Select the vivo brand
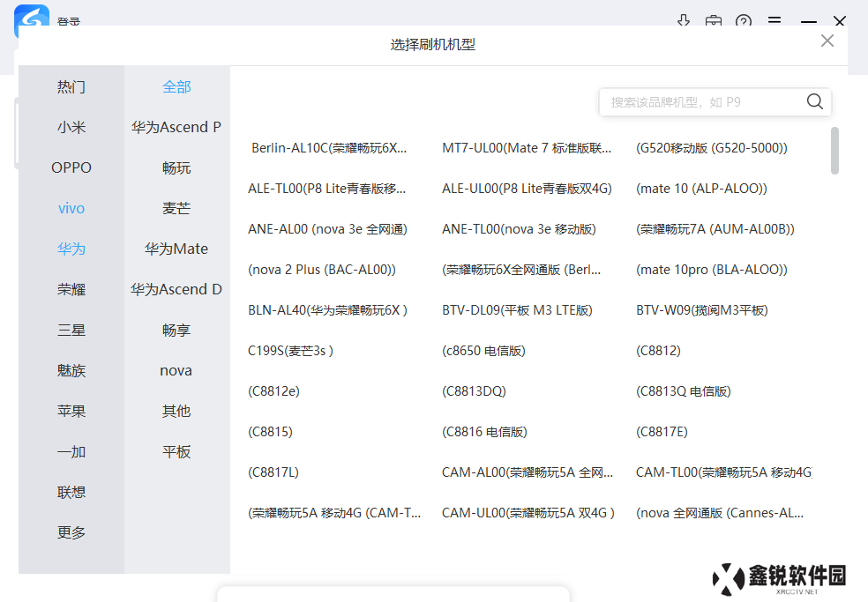Image resolution: width=868 pixels, height=602 pixels. point(71,209)
